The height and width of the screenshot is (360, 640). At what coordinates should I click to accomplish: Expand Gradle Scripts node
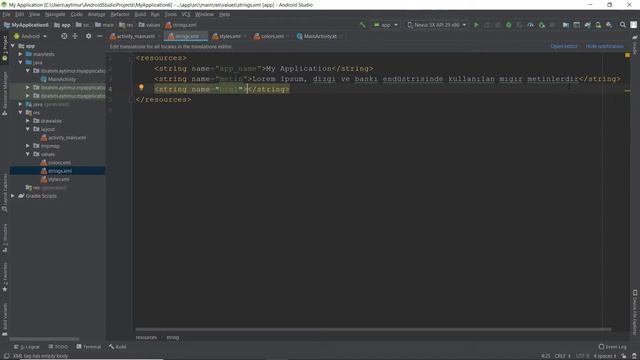click(13, 196)
